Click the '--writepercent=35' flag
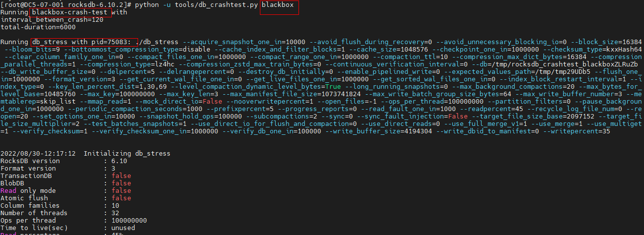The width and height of the screenshot is (644, 235). pos(577,131)
